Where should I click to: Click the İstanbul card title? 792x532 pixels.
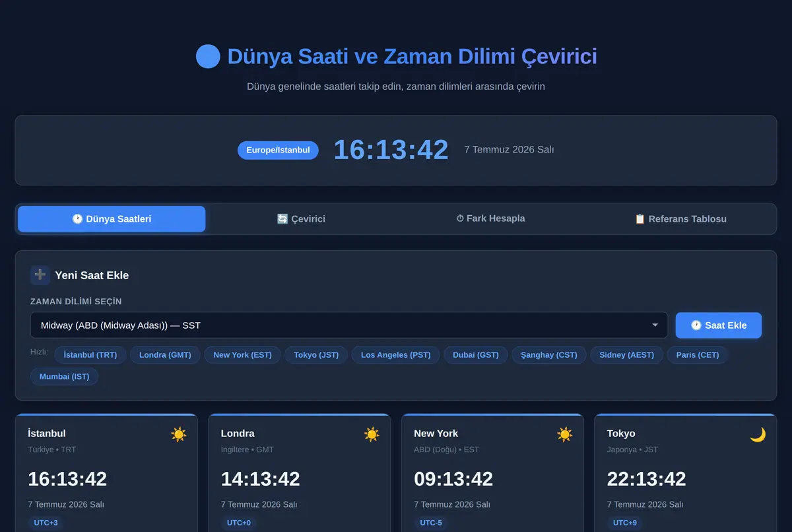pyautogui.click(x=47, y=434)
